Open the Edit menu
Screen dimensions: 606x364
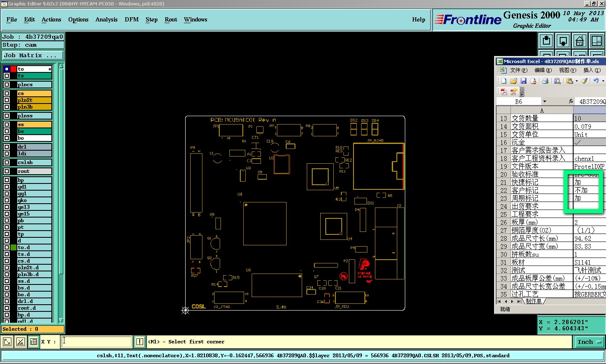tap(29, 19)
